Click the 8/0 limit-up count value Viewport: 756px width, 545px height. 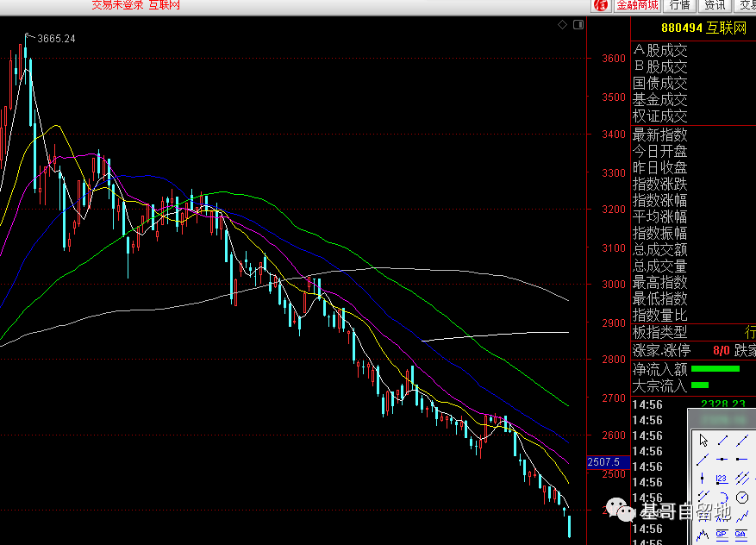pos(722,351)
